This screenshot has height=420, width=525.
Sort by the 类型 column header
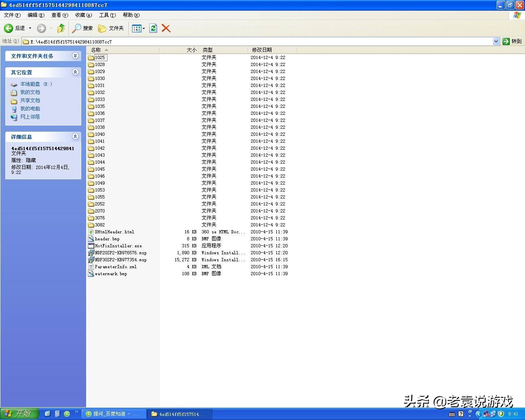(x=224, y=50)
